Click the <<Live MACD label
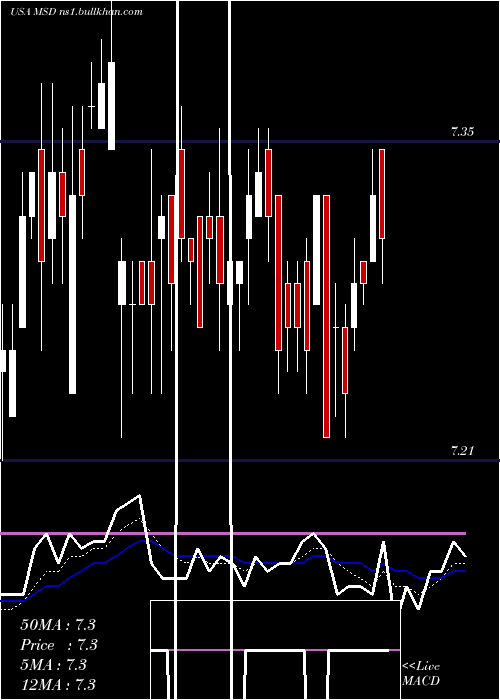The width and height of the screenshot is (500, 700). 421,673
